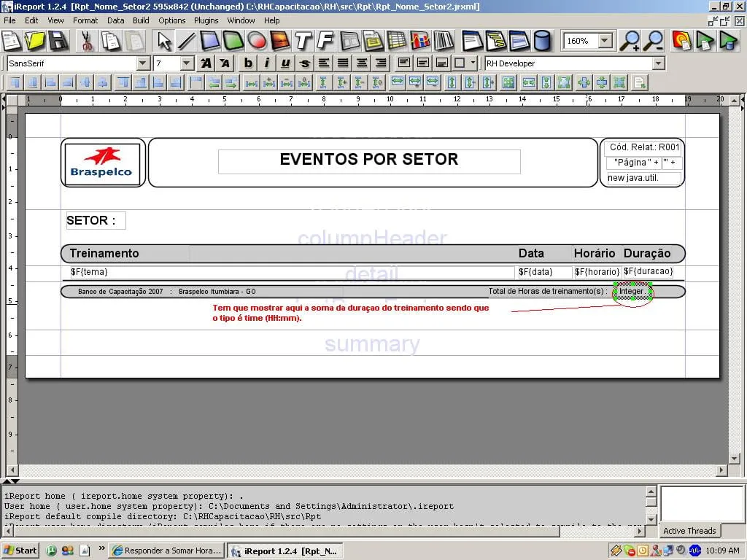Open the SansSerif font family dropdown

142,63
